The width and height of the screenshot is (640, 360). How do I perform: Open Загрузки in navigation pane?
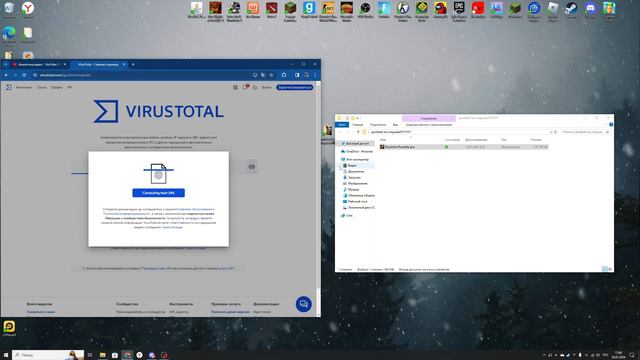click(x=351, y=178)
